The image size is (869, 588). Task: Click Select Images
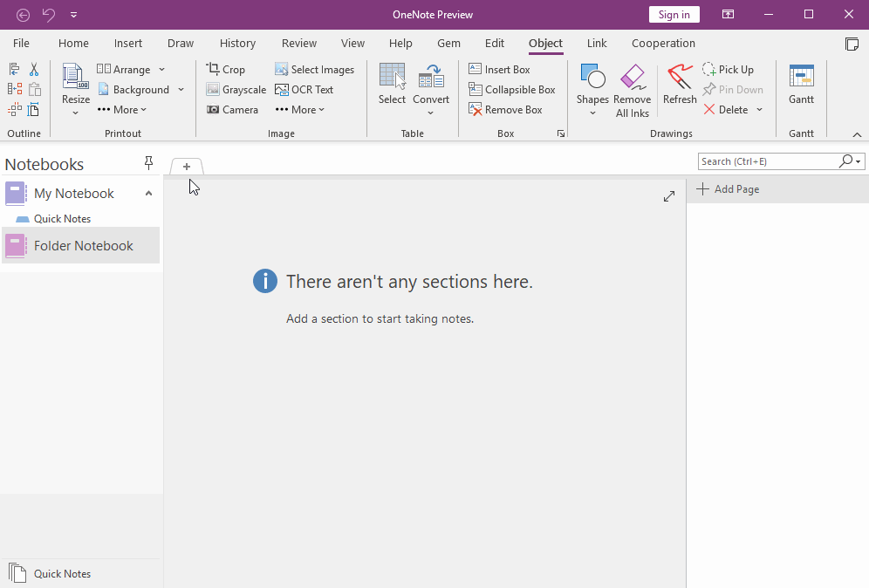pyautogui.click(x=314, y=69)
